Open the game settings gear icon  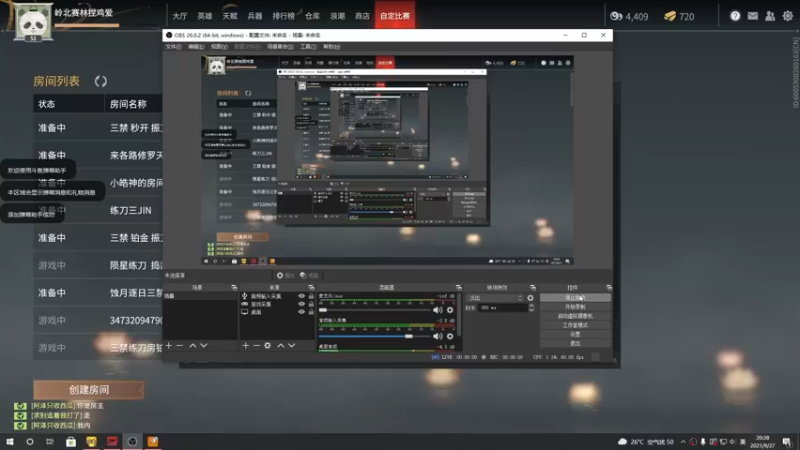[x=788, y=16]
